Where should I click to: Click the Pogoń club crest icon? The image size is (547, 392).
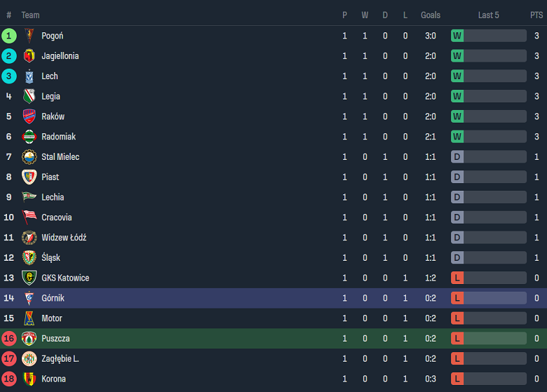click(x=29, y=36)
